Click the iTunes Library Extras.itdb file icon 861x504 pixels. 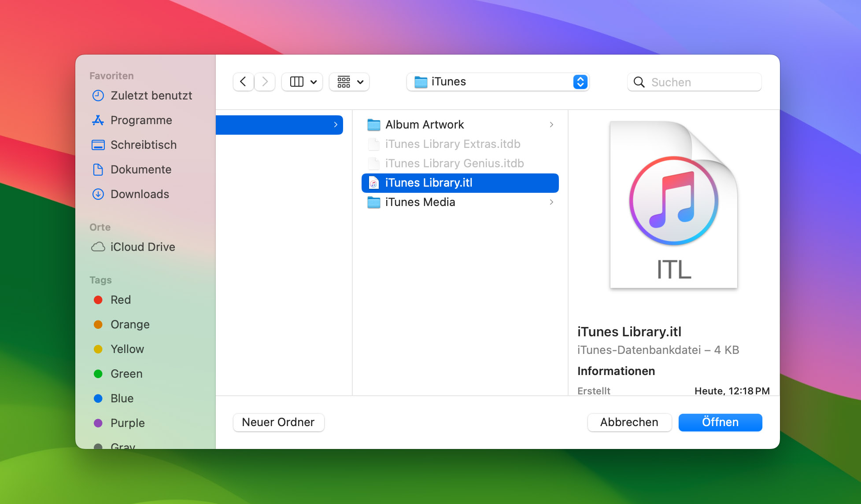click(x=373, y=144)
